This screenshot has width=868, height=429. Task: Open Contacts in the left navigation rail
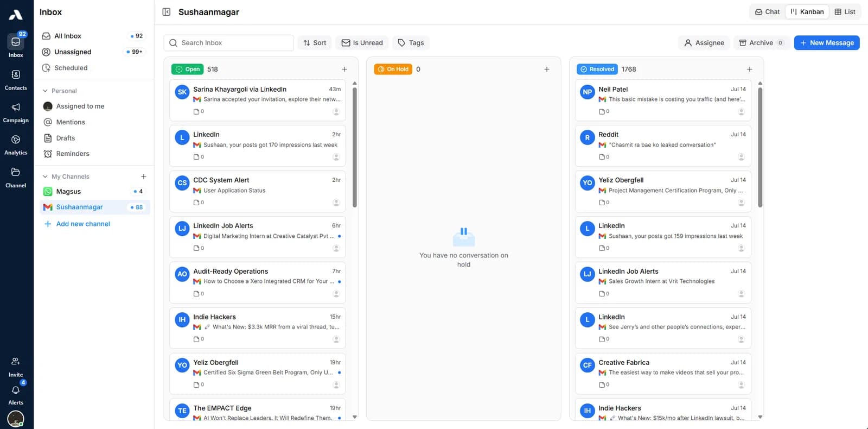pos(16,80)
